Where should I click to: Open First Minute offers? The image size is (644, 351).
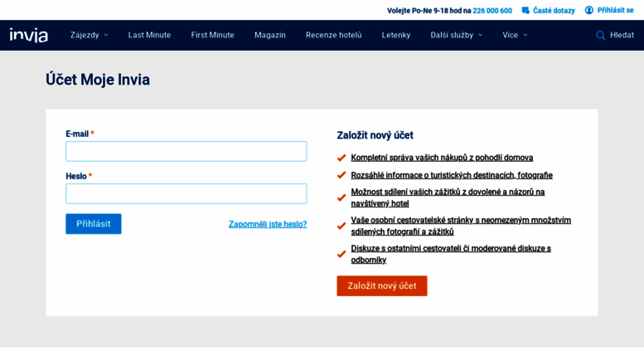[212, 36]
